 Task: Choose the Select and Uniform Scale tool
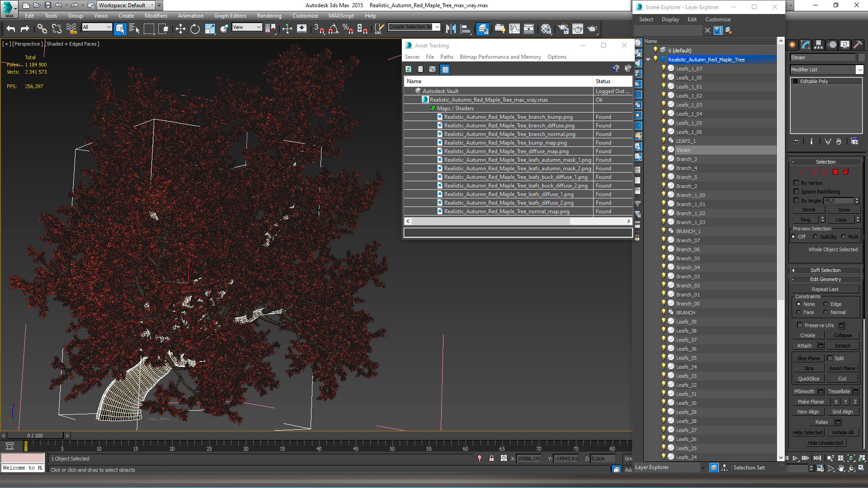point(210,29)
